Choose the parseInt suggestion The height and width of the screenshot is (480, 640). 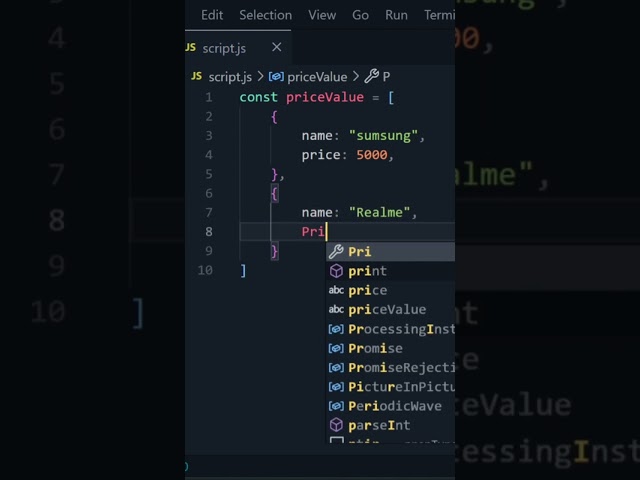point(391,425)
